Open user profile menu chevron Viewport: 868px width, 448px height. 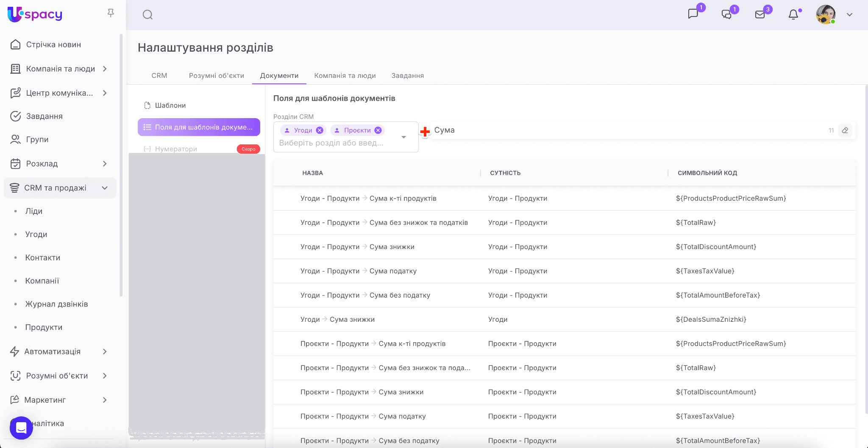point(849,14)
